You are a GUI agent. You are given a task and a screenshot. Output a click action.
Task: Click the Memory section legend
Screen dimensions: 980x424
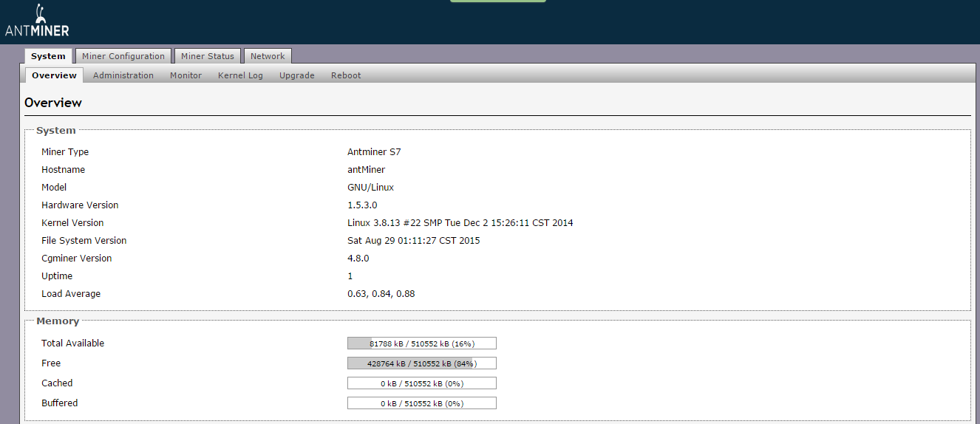58,321
